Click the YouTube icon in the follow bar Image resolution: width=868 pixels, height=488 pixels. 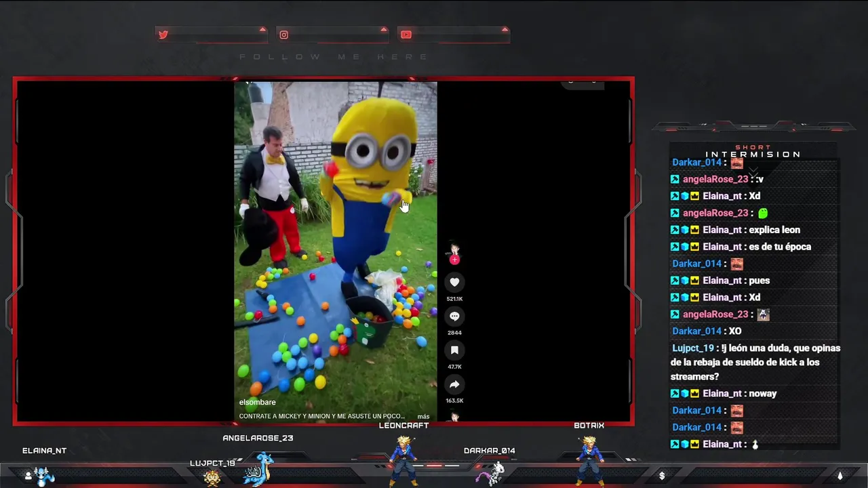coord(406,35)
